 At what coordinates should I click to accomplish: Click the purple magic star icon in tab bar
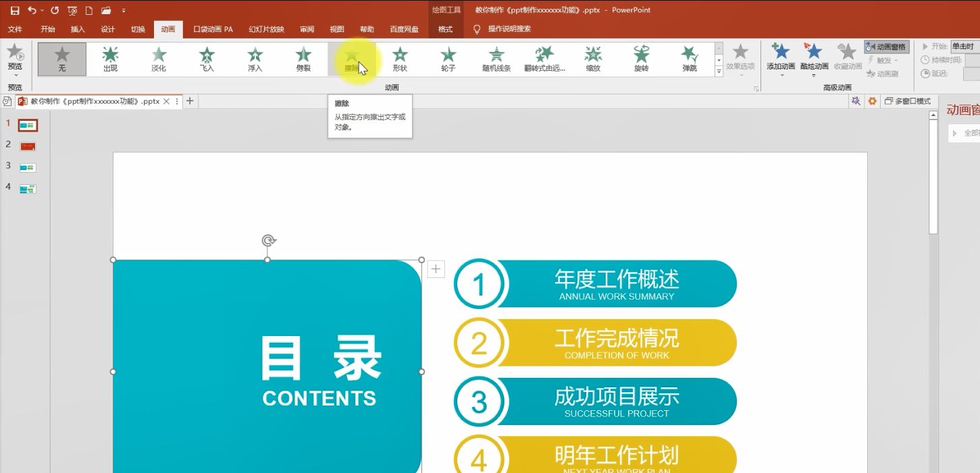pyautogui.click(x=856, y=101)
